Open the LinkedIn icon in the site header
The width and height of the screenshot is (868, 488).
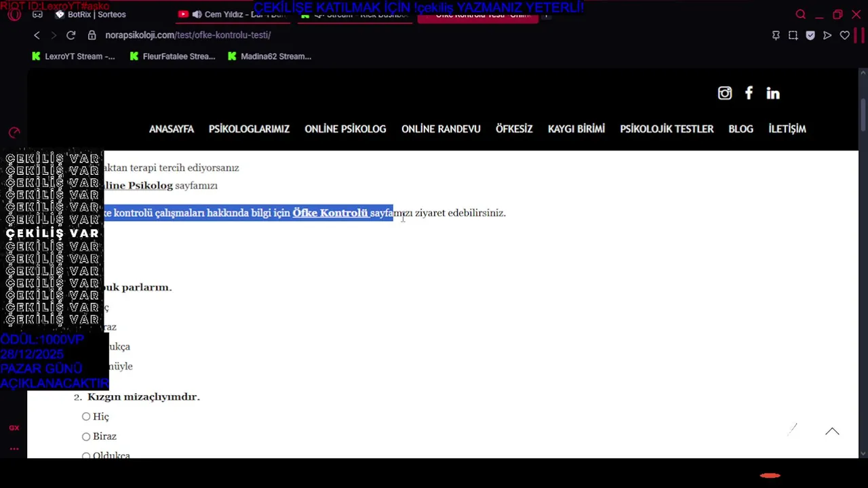tap(773, 94)
